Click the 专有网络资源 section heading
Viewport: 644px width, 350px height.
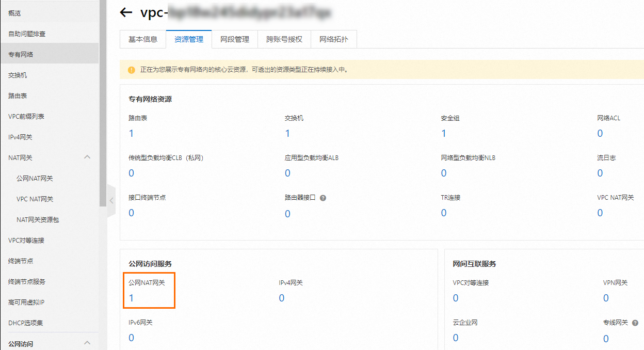pos(150,99)
